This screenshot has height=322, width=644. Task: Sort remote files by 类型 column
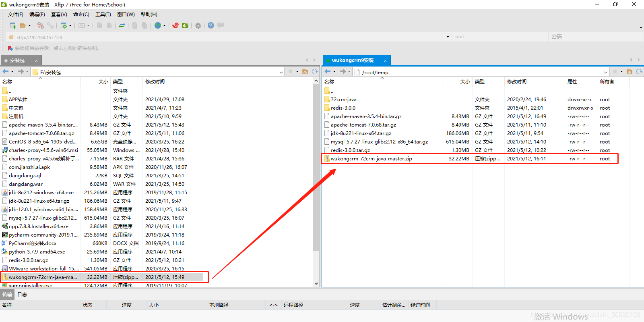pos(488,81)
